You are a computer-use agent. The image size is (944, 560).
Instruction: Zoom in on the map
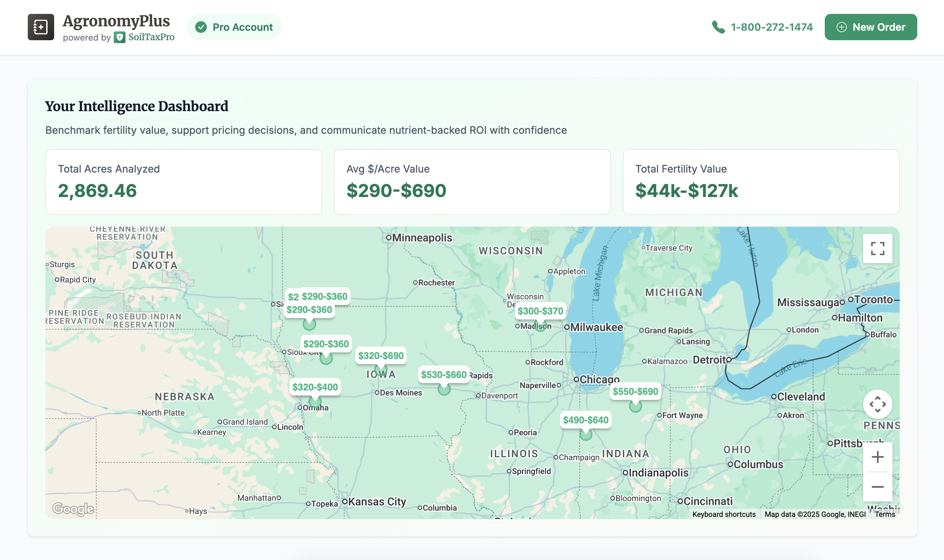tap(877, 457)
